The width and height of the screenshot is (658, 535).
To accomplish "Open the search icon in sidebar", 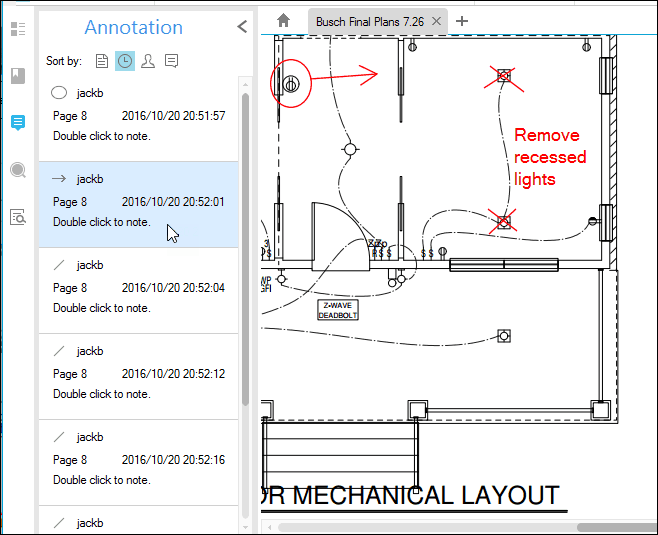I will point(18,170).
